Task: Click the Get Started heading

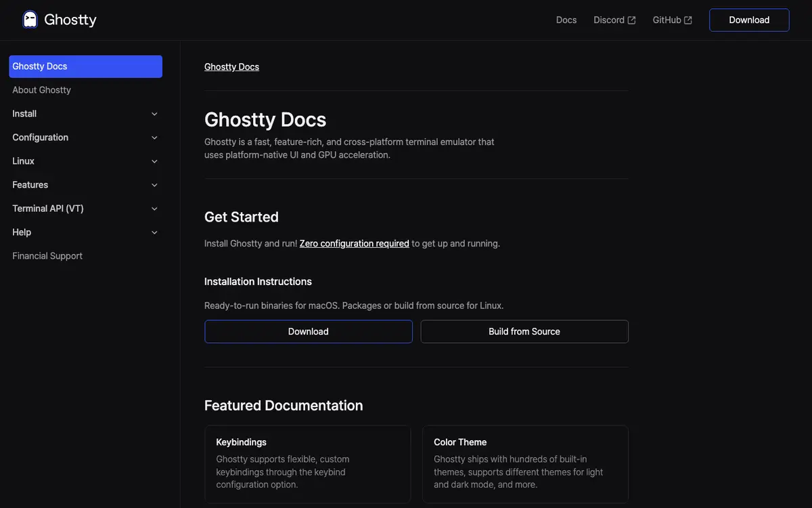Action: (x=242, y=217)
